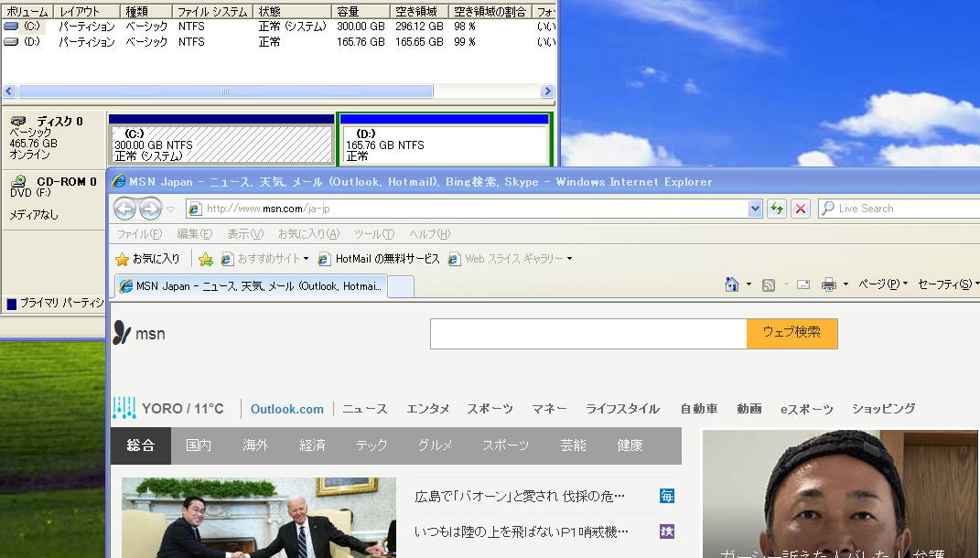Select the (D:) 165.76 GB partition block

[445, 139]
